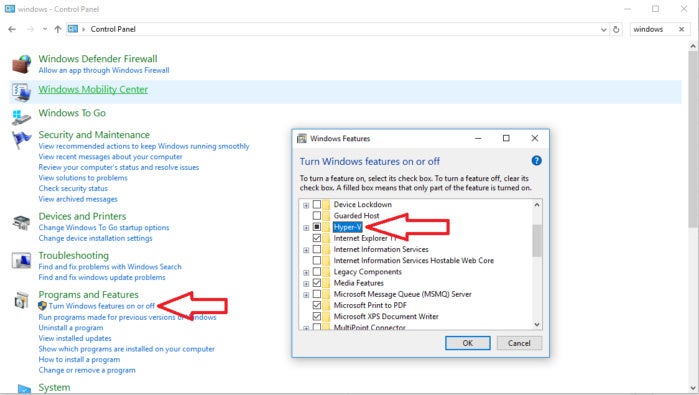The image size is (699, 395).
Task: Select Microsoft Print to PDF item
Action: [x=370, y=305]
